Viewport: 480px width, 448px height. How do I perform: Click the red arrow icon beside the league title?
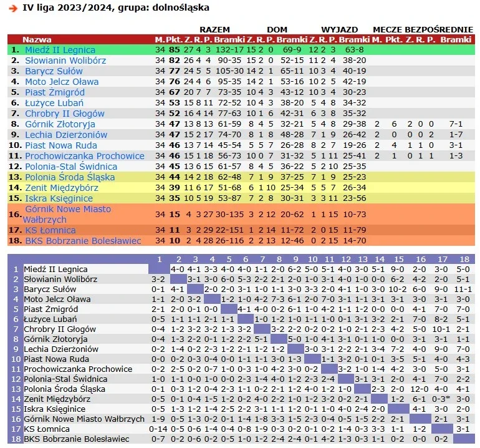(13, 8)
